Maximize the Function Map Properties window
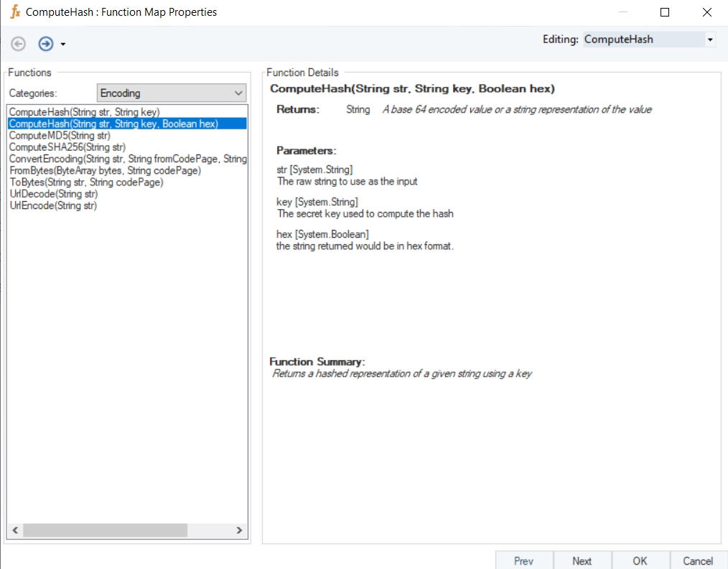Screen dimensions: 728x569 pos(665,12)
